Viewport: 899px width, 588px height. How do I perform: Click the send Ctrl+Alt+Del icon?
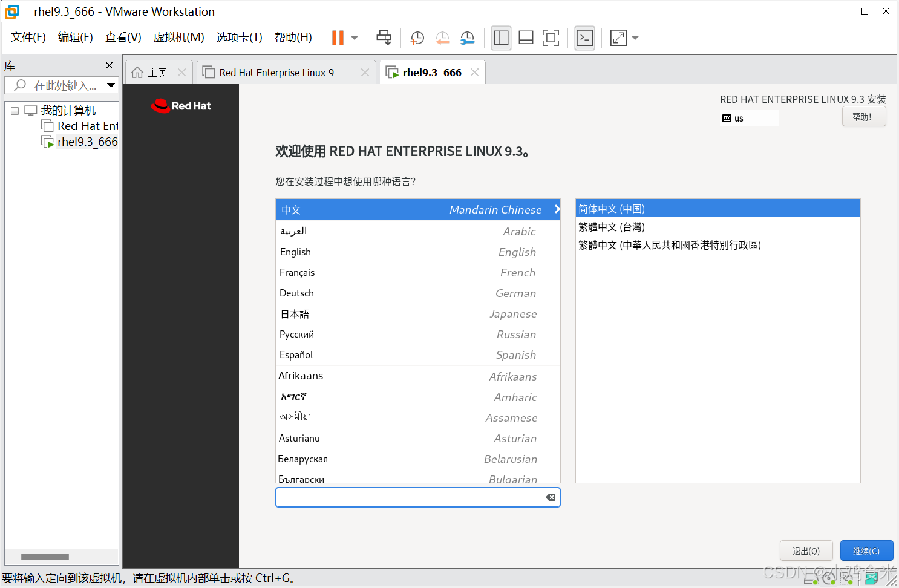pyautogui.click(x=384, y=38)
